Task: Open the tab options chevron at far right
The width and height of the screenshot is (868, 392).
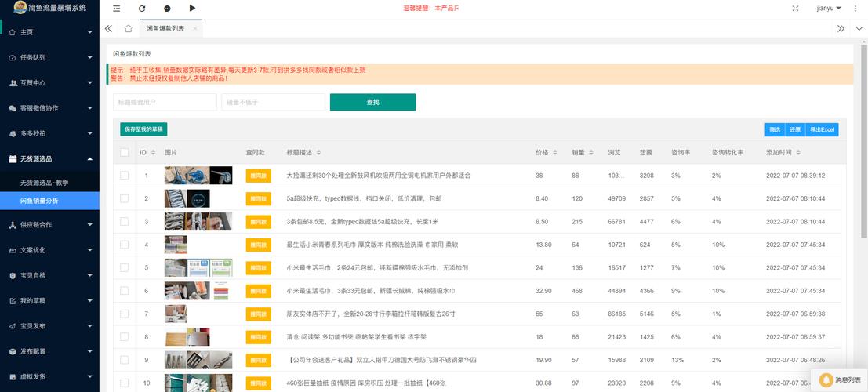Action: [859, 29]
